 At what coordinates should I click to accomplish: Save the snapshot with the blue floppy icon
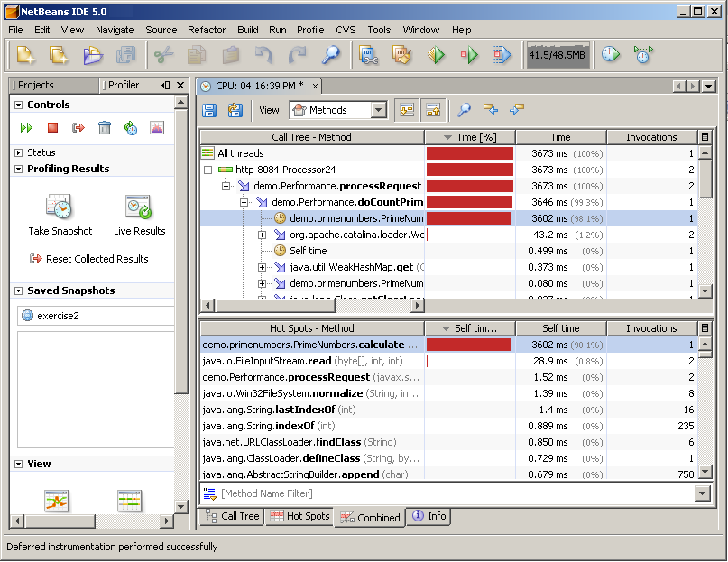[209, 110]
